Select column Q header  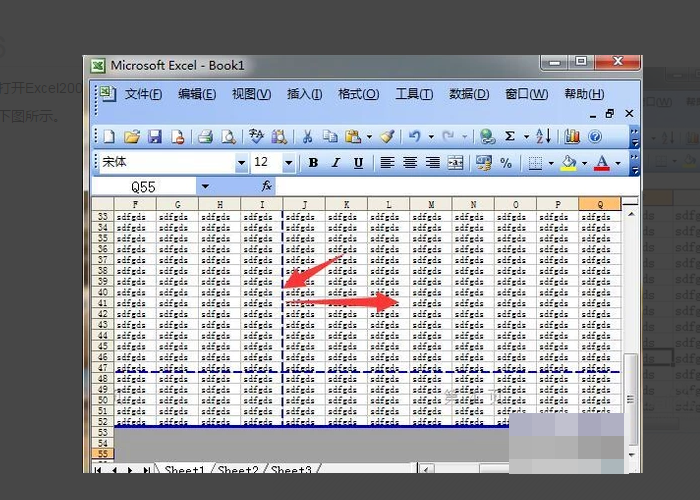tap(600, 204)
